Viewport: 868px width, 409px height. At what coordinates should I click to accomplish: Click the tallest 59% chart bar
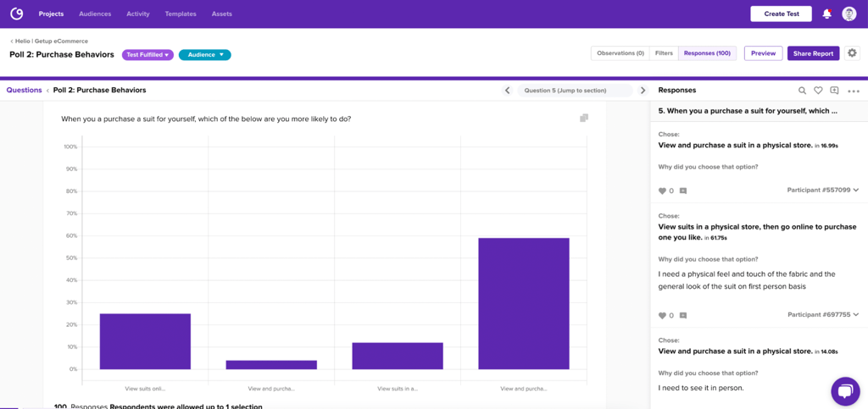pos(524,303)
